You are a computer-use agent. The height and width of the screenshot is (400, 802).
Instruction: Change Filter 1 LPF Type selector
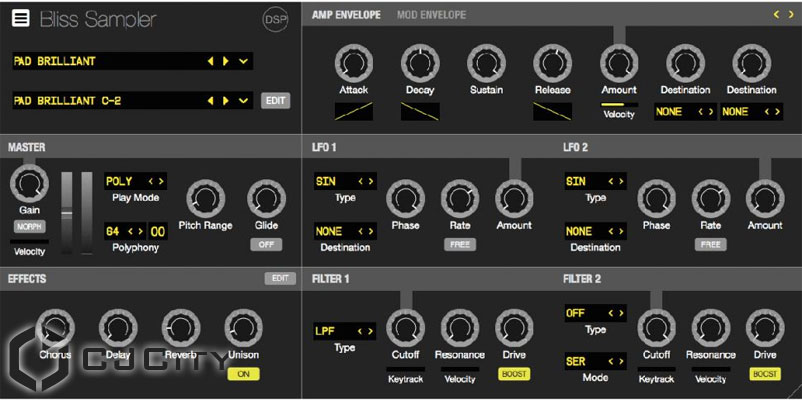click(x=345, y=331)
